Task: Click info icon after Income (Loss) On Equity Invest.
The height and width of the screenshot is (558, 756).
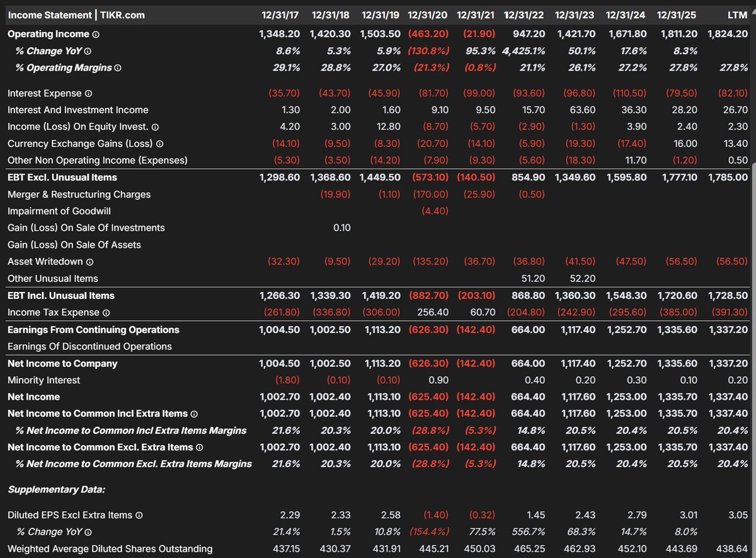Action: click(155, 127)
